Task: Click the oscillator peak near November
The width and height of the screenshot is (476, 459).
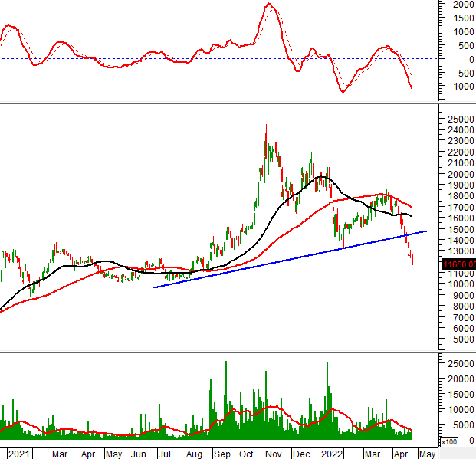Action: coord(269,5)
